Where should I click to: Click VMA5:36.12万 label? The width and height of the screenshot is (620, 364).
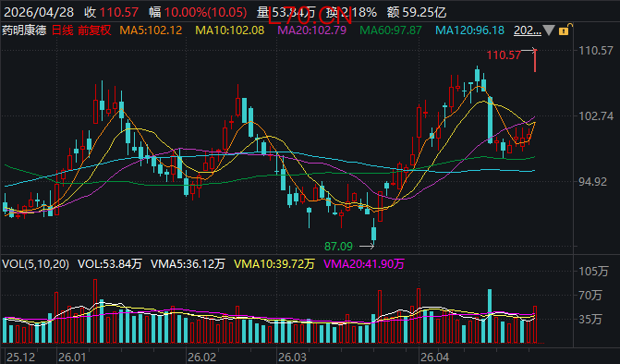point(188,264)
